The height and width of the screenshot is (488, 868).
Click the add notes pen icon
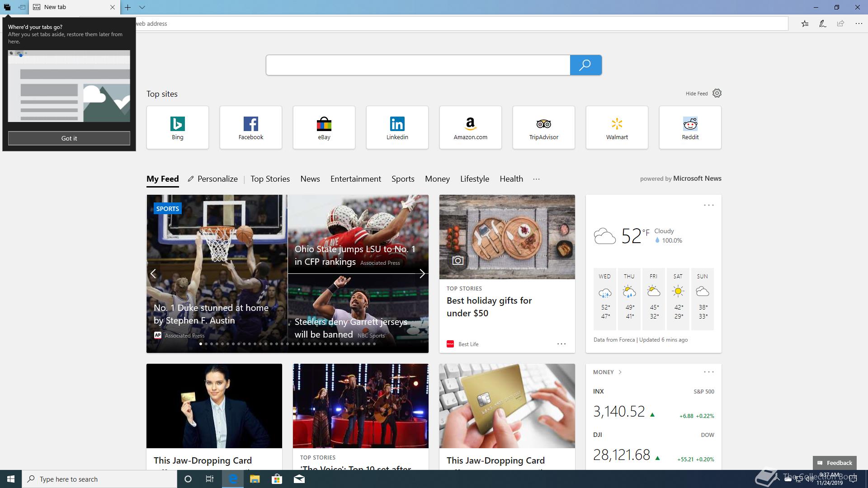[x=823, y=23]
